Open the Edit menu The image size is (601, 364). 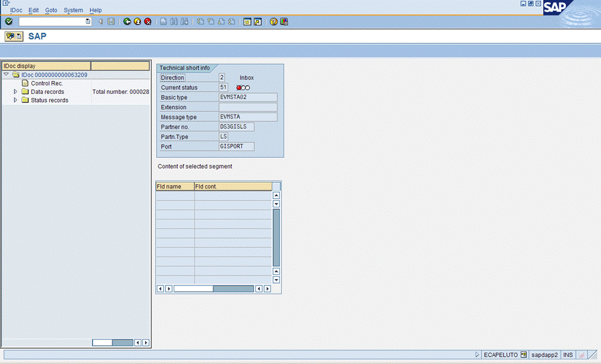[x=33, y=11]
